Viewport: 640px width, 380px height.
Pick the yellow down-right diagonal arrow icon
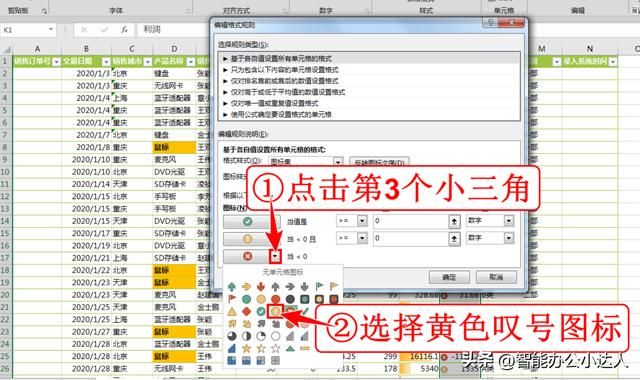[x=247, y=324]
